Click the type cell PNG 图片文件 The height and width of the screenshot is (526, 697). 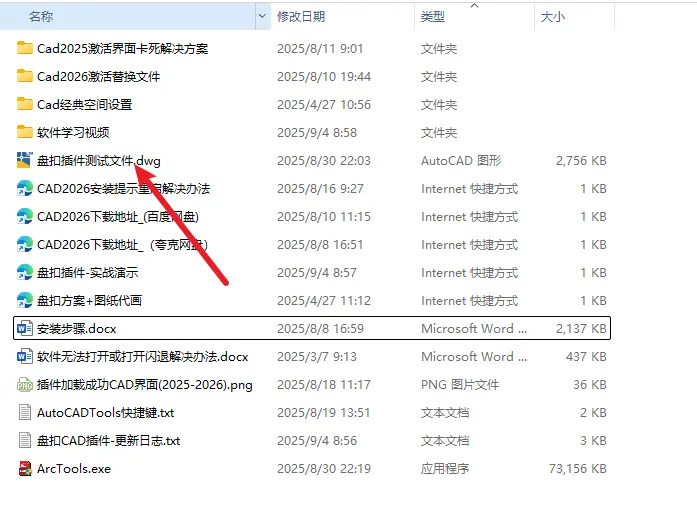460,385
